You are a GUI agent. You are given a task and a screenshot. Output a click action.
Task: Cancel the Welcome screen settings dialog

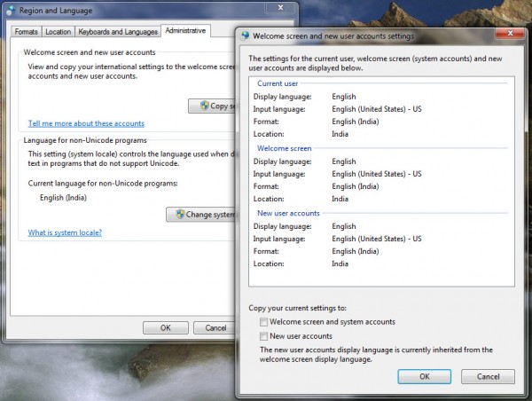(488, 376)
